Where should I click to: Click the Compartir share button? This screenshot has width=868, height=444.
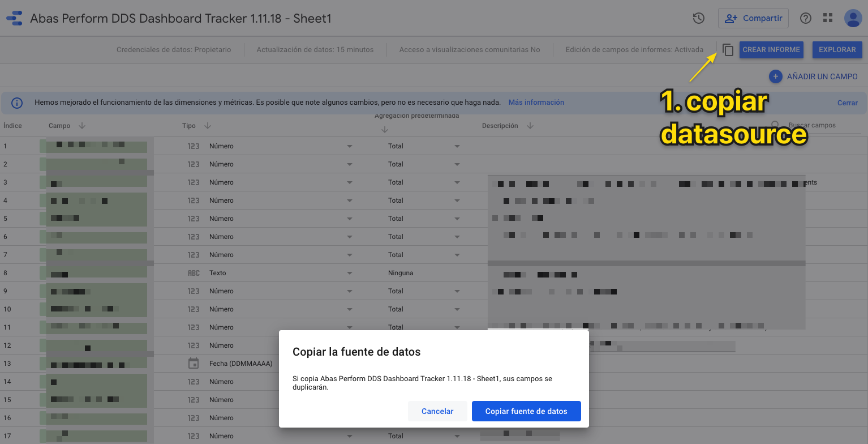tap(753, 18)
